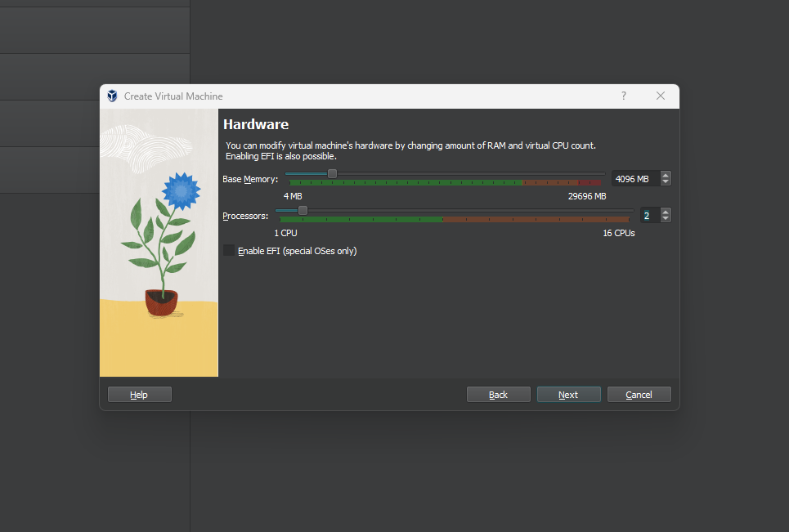Viewport: 789px width, 532px height.
Task: Click the blue flower illustration
Action: 181,190
